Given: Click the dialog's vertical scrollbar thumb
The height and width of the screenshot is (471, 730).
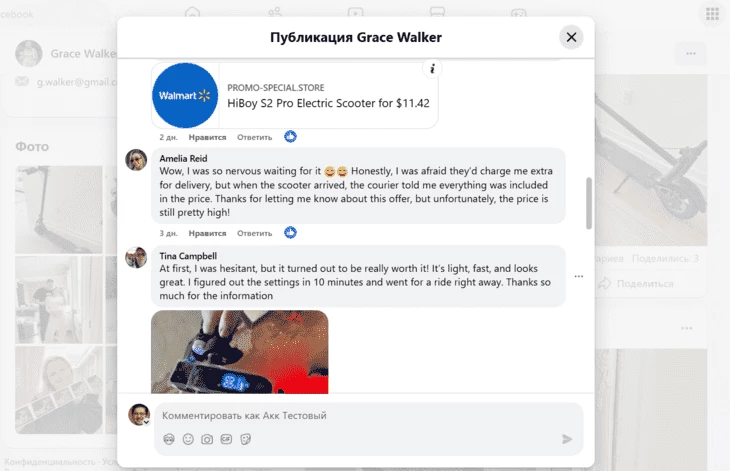Looking at the screenshot, I should tap(588, 203).
